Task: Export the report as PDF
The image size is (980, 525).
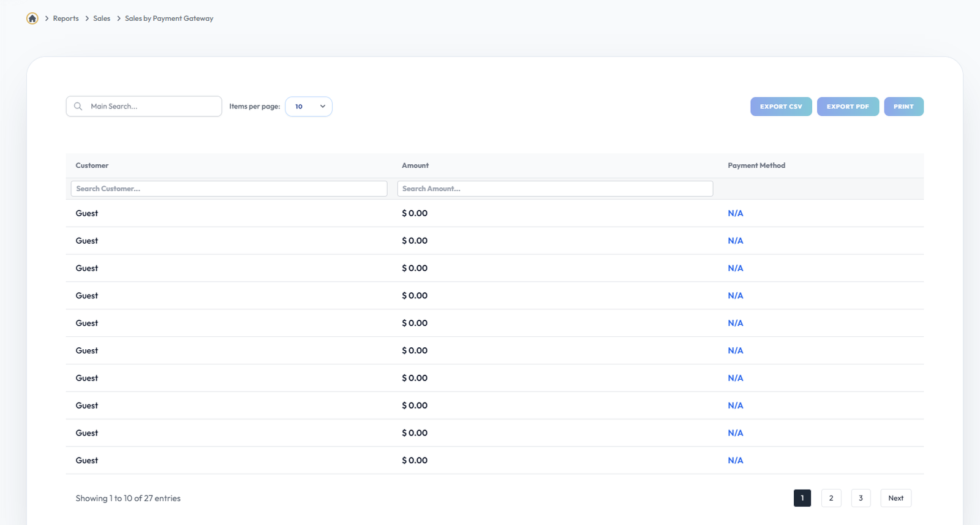Action: pyautogui.click(x=848, y=107)
